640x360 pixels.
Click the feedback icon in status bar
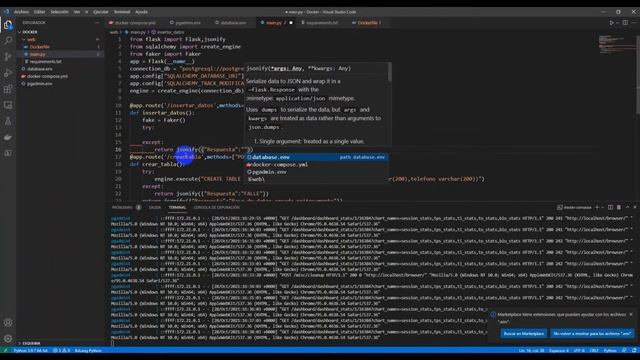click(624, 350)
